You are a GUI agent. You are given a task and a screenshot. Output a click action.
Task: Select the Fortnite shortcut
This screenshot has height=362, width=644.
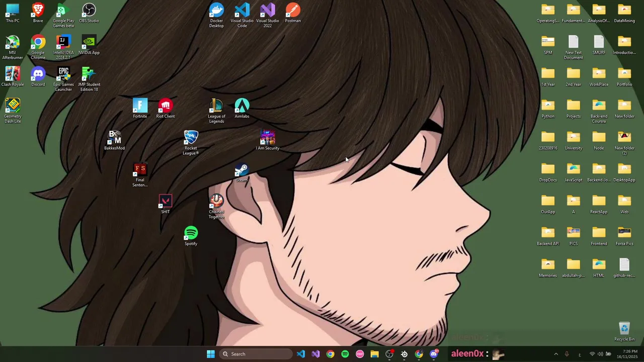140,109
